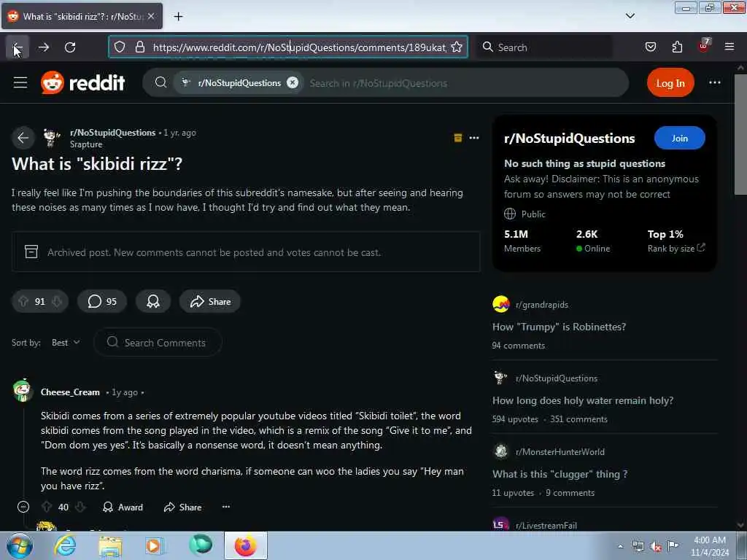Give an award to the post
Image resolution: width=747 pixels, height=560 pixels.
tap(153, 301)
